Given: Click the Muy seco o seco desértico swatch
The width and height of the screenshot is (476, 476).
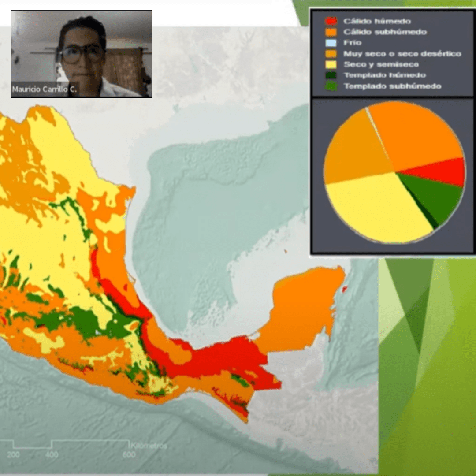Looking at the screenshot, I should point(331,54).
